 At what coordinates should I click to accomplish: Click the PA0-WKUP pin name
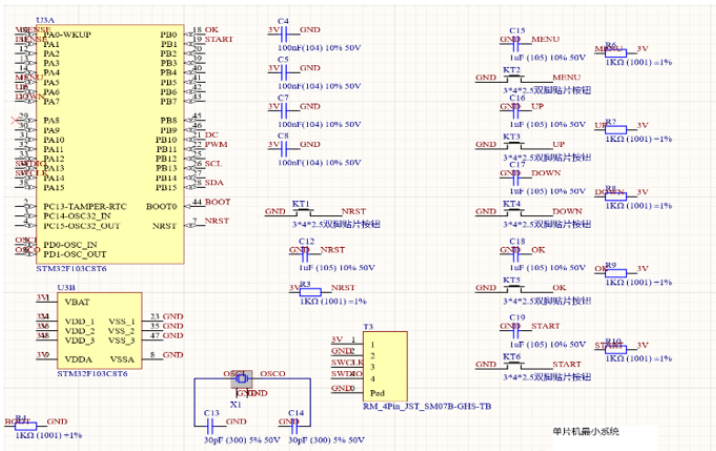tap(67, 35)
